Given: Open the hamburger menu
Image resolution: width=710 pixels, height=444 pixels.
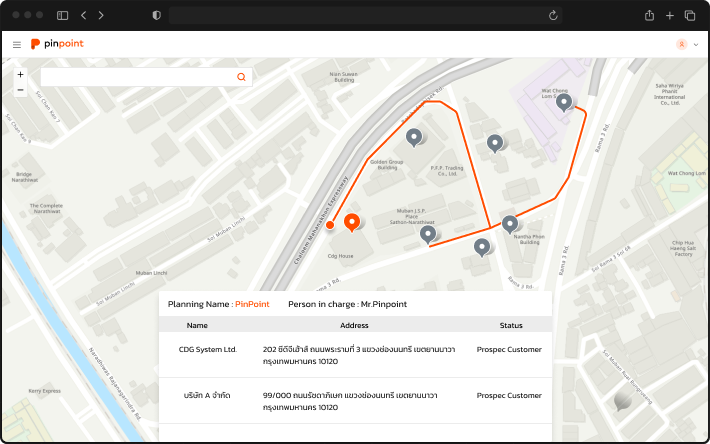Looking at the screenshot, I should pos(17,44).
